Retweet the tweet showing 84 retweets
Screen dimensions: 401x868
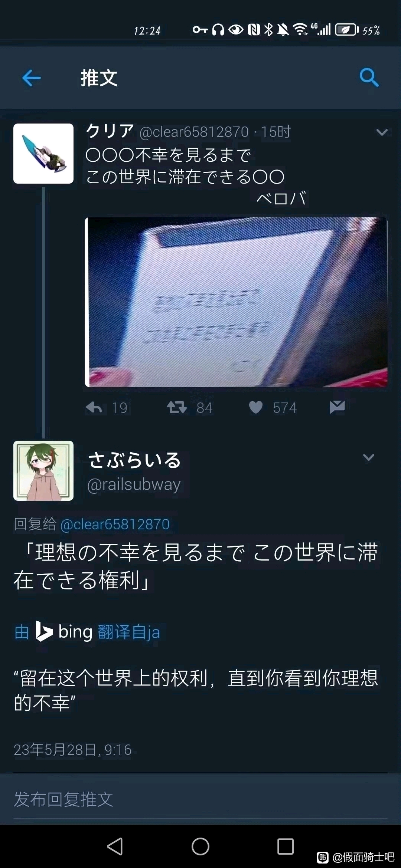177,407
